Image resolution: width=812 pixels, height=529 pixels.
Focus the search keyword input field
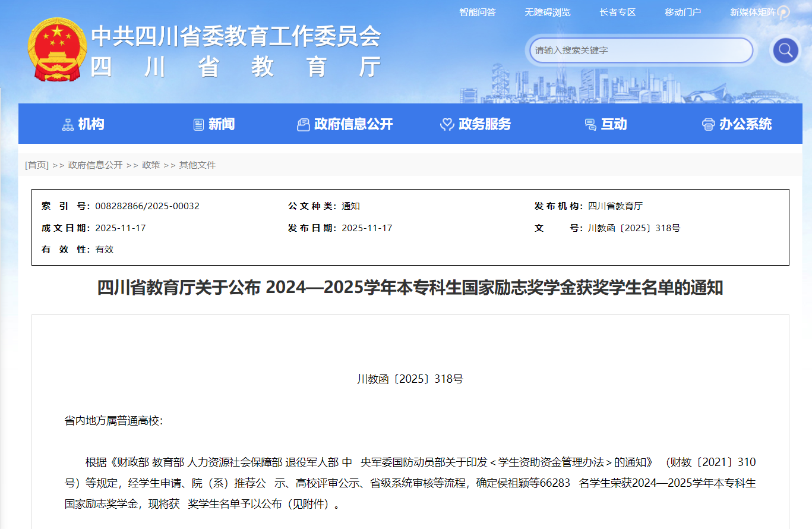640,51
